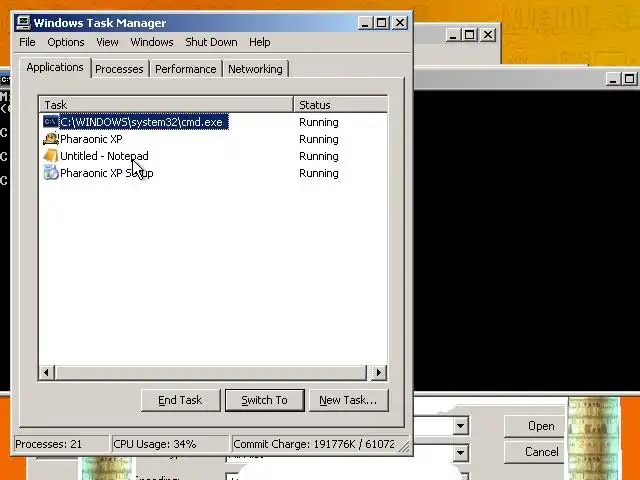Click the Task Manager title bar icon
The height and width of the screenshot is (480, 640).
[x=23, y=22]
